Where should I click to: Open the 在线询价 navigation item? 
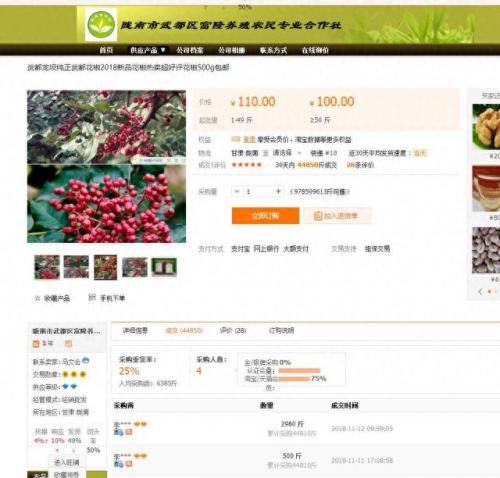pos(315,50)
